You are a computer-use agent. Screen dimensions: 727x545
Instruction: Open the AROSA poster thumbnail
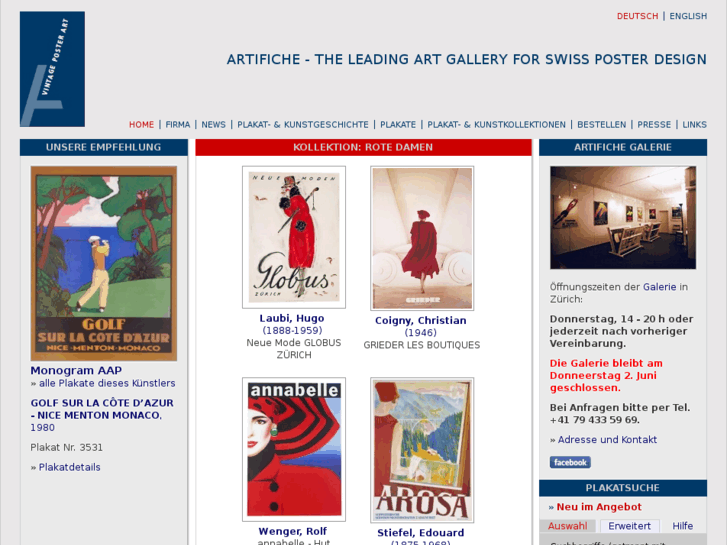tap(422, 450)
